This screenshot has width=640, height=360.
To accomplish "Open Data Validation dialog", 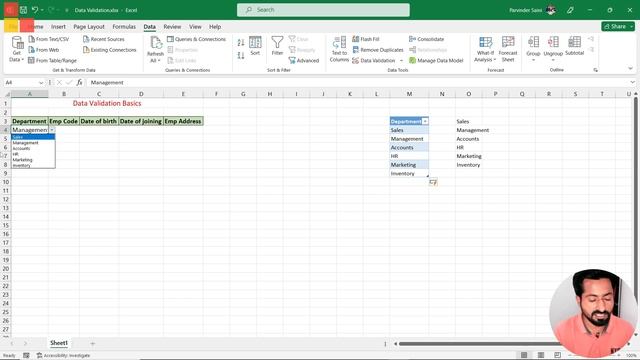I will pyautogui.click(x=374, y=60).
